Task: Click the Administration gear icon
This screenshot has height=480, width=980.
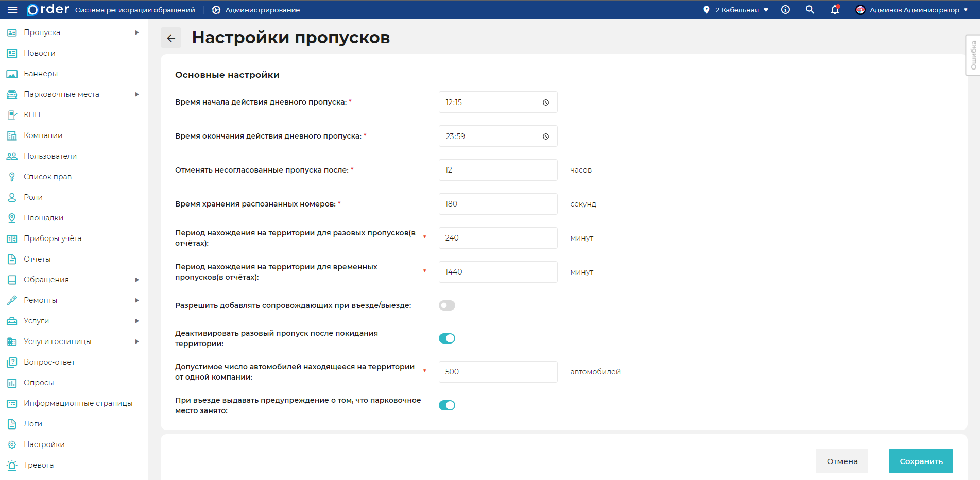Action: (x=216, y=10)
